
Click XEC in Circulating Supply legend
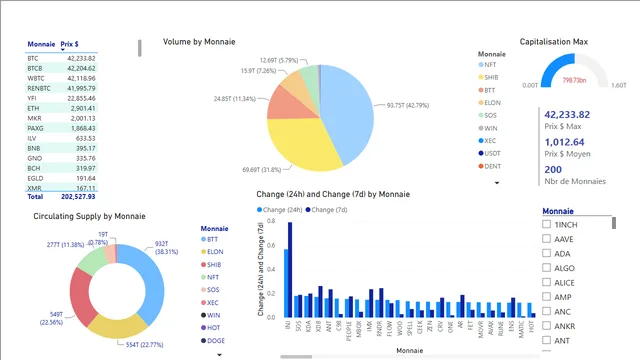[x=210, y=302]
